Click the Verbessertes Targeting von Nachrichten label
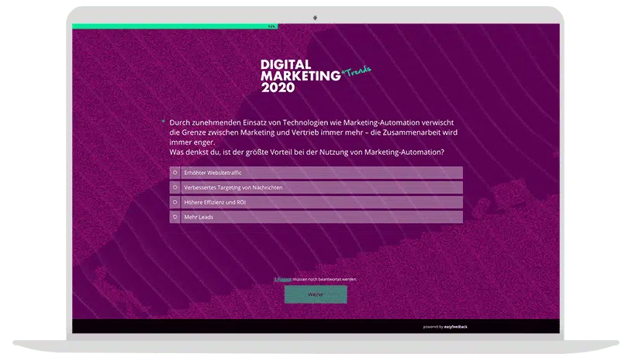 click(x=233, y=187)
